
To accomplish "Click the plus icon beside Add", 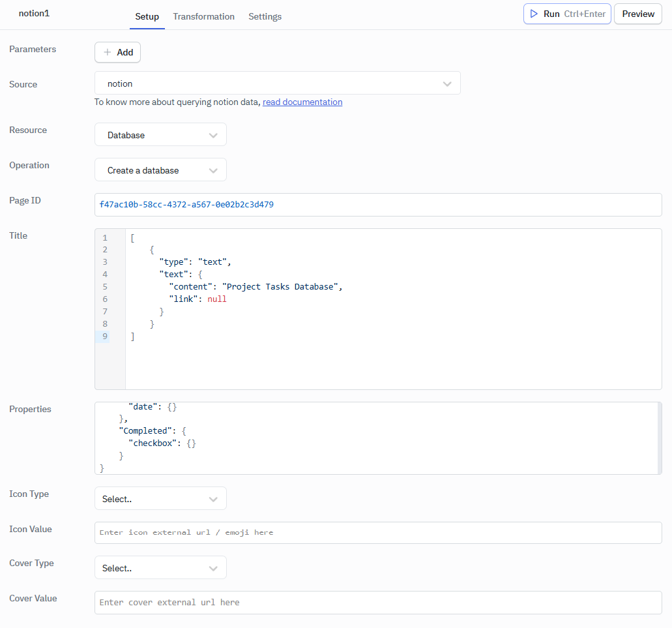I will click(x=106, y=52).
